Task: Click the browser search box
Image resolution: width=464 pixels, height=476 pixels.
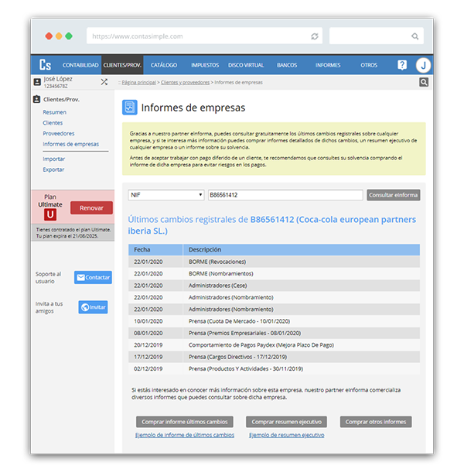Action: click(377, 36)
